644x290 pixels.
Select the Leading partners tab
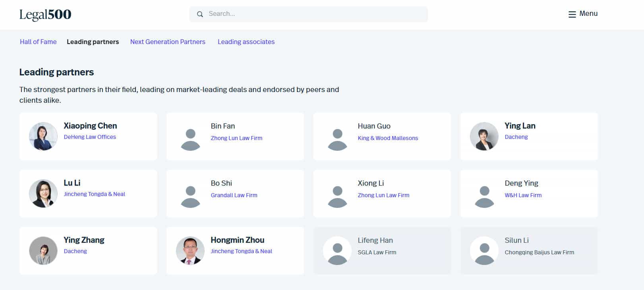[x=93, y=42]
